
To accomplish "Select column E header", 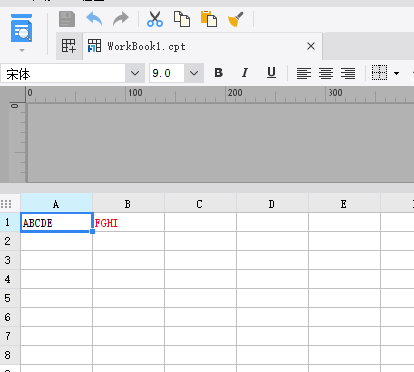I will tap(344, 203).
